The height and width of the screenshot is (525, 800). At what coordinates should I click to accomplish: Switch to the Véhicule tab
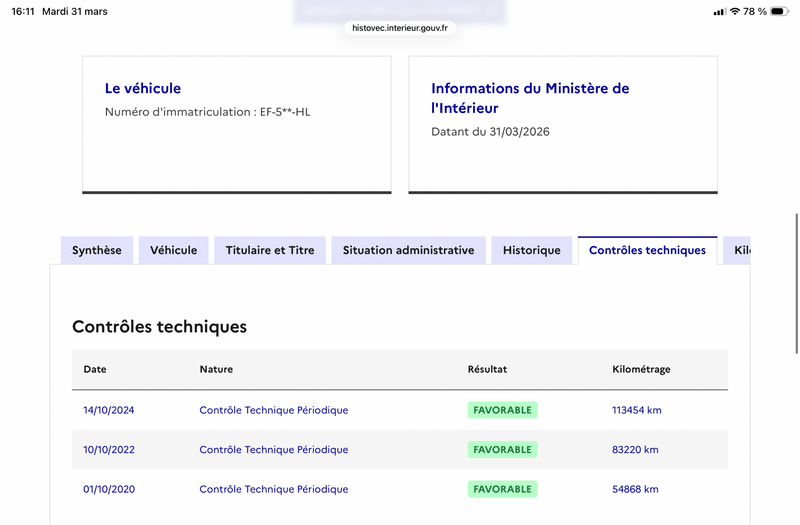point(173,250)
